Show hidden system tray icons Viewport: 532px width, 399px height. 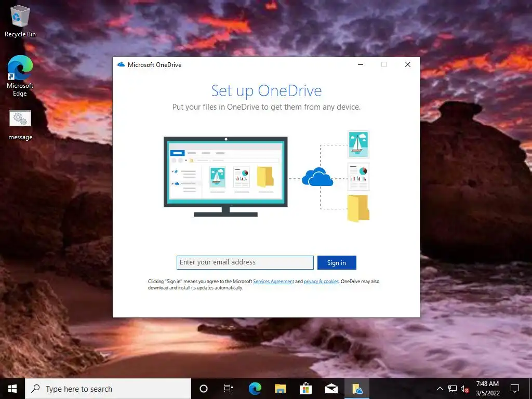click(440, 389)
